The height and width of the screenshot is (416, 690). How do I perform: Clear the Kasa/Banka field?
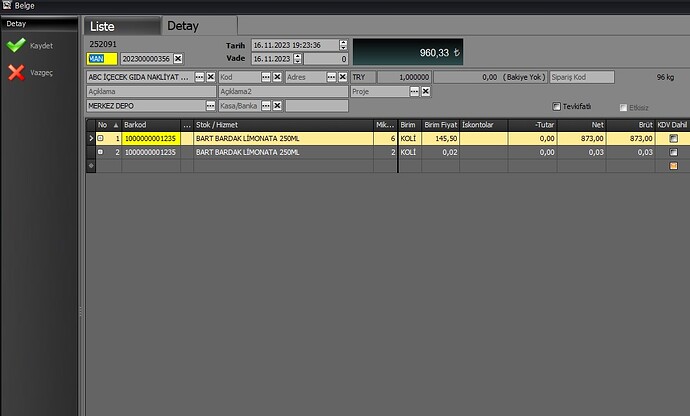(277, 106)
